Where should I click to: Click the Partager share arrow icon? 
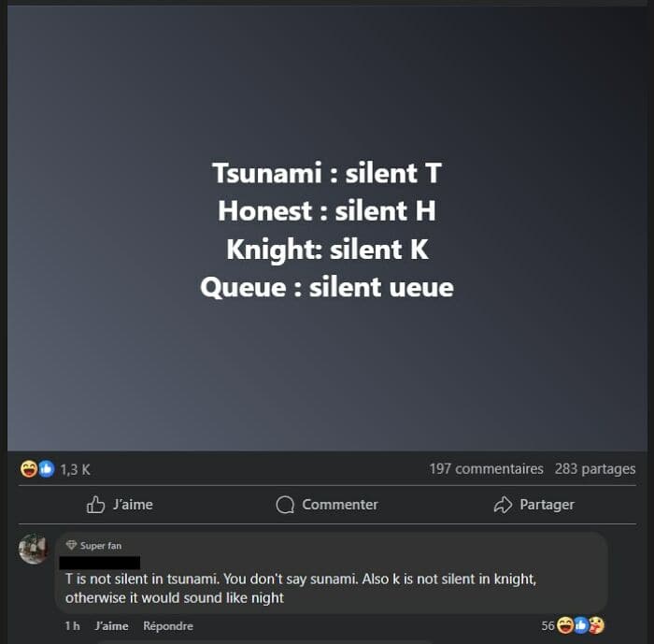[503, 505]
